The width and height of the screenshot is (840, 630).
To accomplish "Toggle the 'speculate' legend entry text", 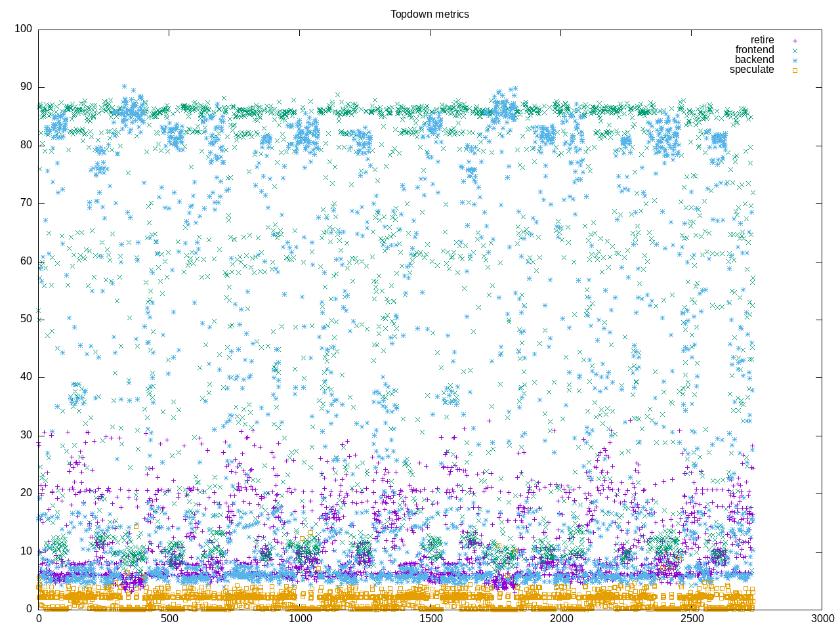I will 751,70.
